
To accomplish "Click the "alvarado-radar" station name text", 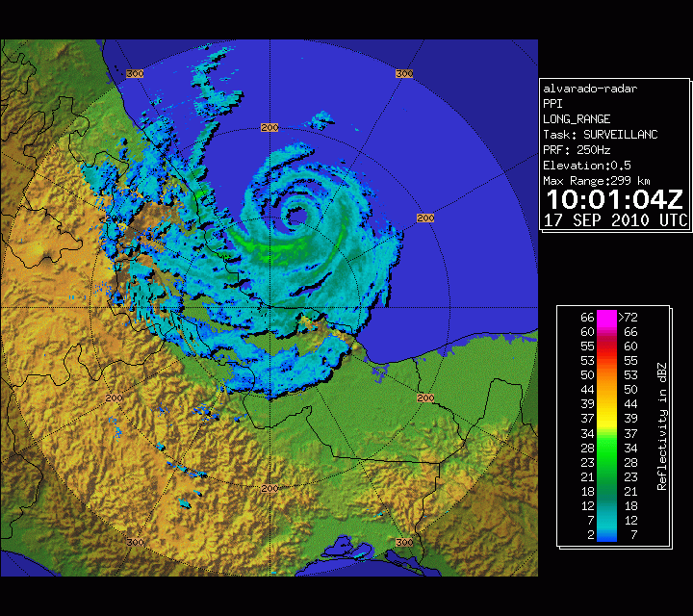I will click(590, 89).
